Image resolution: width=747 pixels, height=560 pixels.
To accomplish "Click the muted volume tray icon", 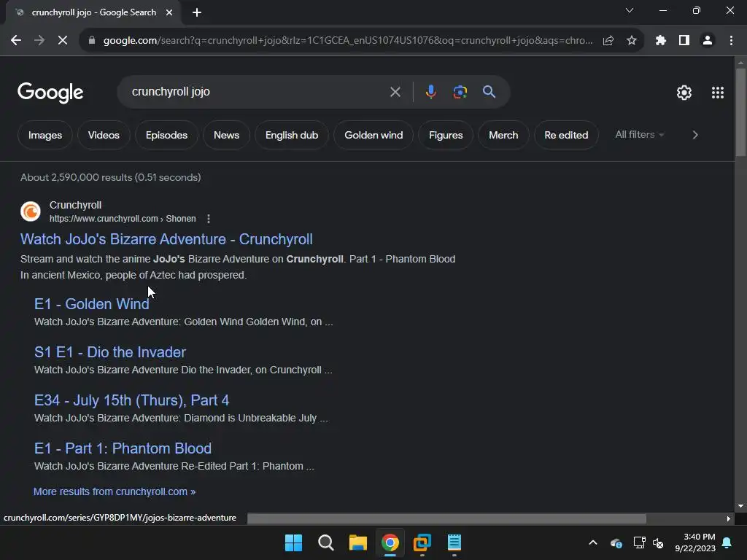I will pos(658,542).
